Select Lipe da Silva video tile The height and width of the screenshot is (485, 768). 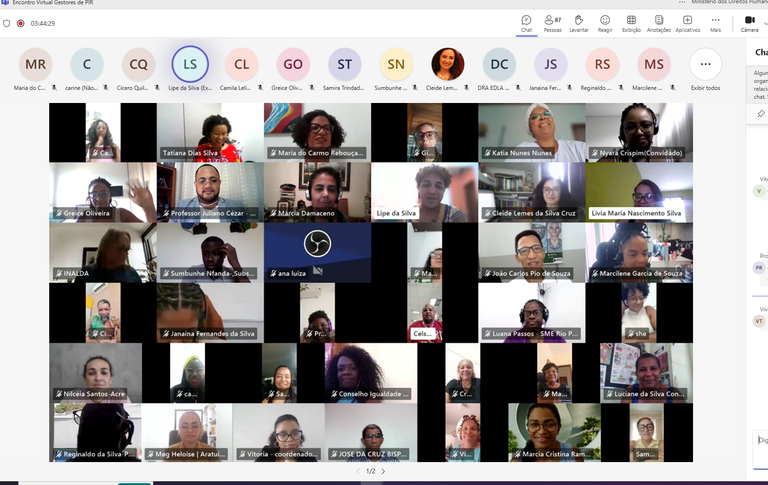coord(425,193)
